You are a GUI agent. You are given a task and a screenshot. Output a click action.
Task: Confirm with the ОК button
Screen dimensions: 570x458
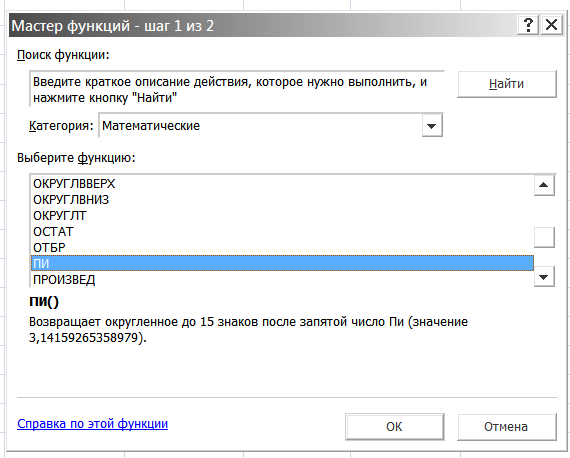(x=394, y=427)
